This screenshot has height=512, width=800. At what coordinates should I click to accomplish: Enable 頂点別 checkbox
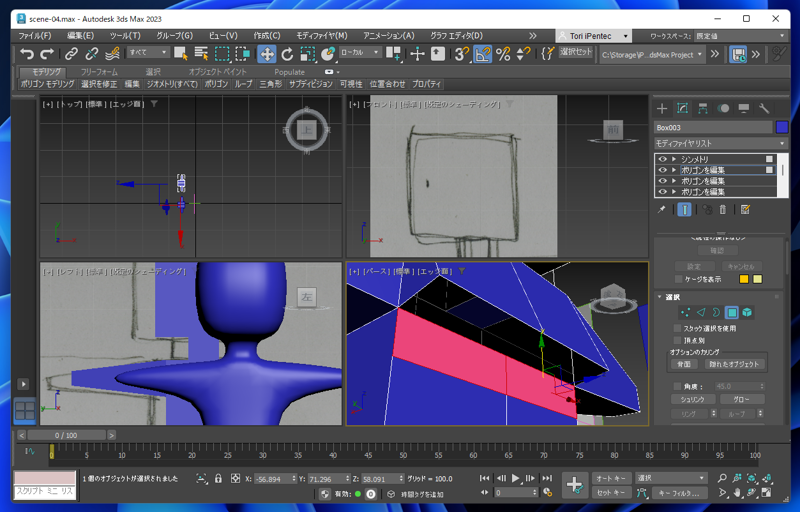[678, 340]
